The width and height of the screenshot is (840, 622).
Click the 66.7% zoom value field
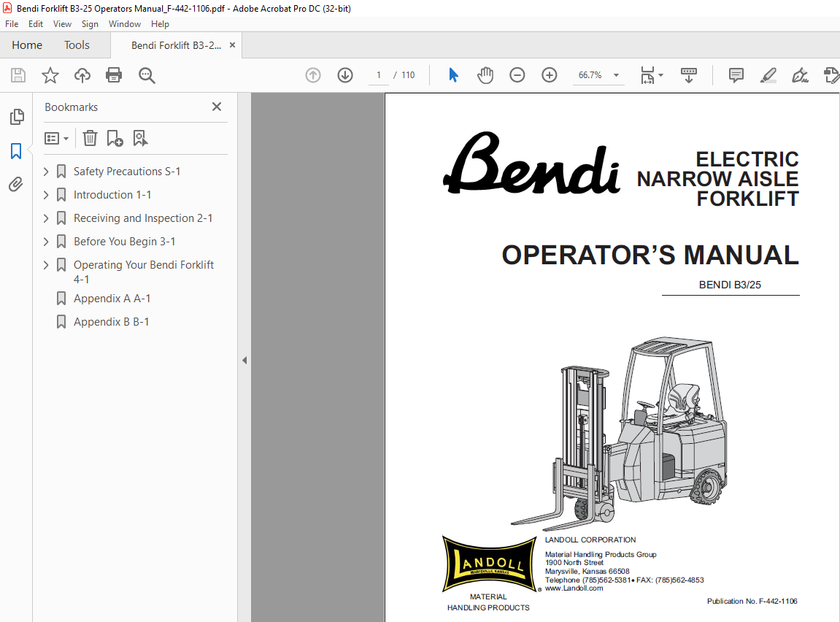pos(590,75)
